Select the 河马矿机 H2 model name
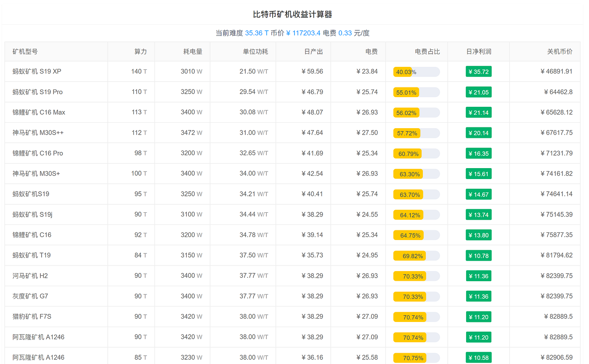The image size is (589, 364). click(30, 276)
